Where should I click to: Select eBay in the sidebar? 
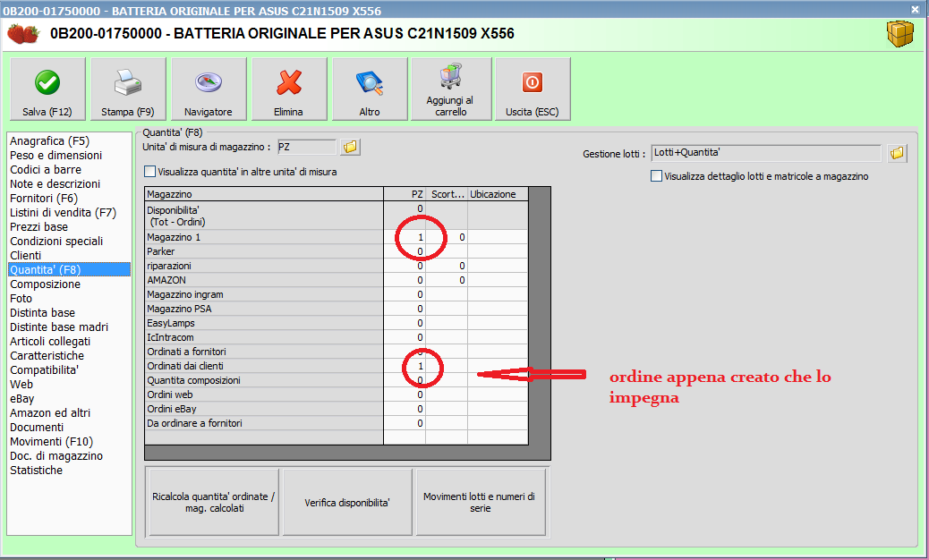tap(21, 398)
